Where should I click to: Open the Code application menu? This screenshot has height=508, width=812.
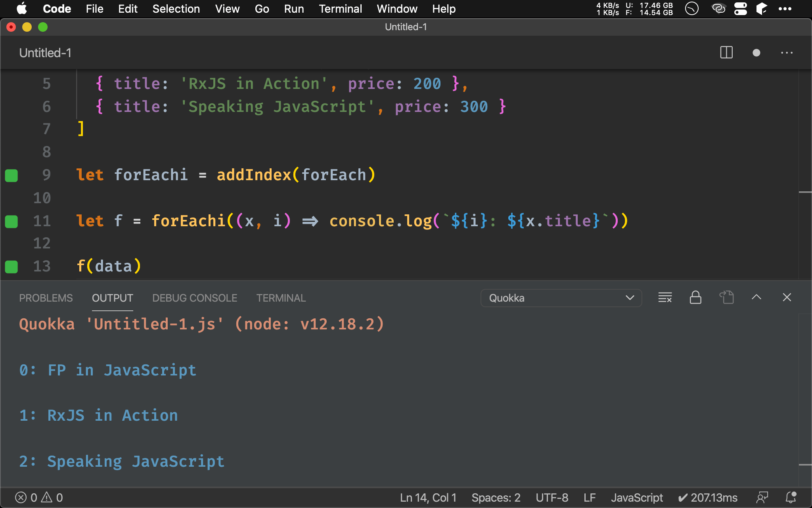coord(57,9)
